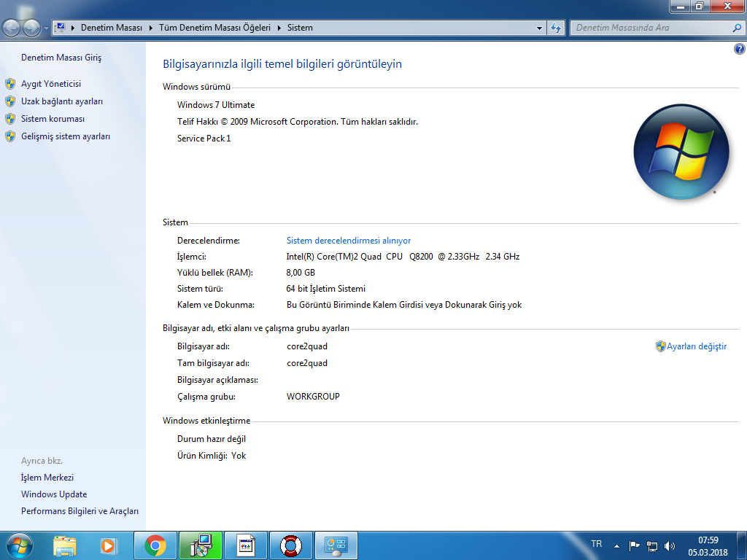
Task: Open Windows Media Player from taskbar
Action: (108, 545)
